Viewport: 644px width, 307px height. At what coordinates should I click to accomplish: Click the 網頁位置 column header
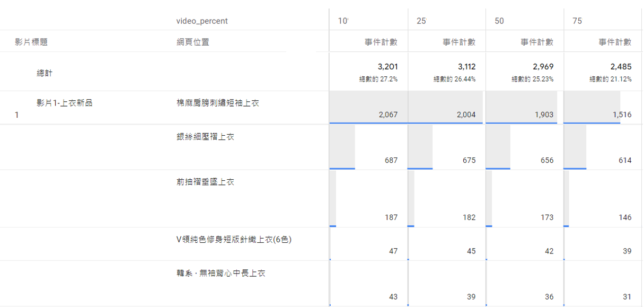(193, 42)
